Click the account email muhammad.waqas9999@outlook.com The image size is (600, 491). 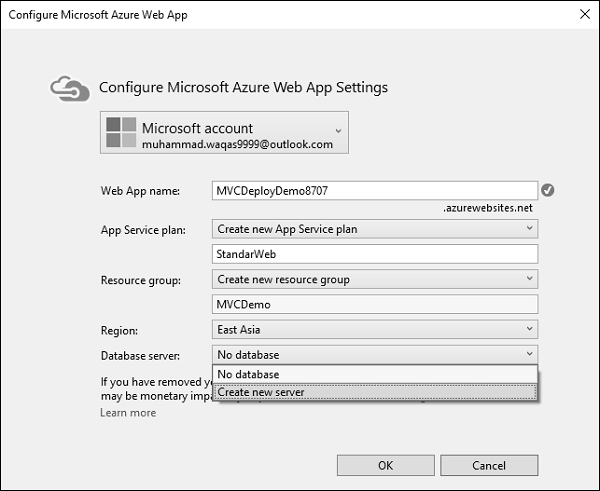coord(237,145)
